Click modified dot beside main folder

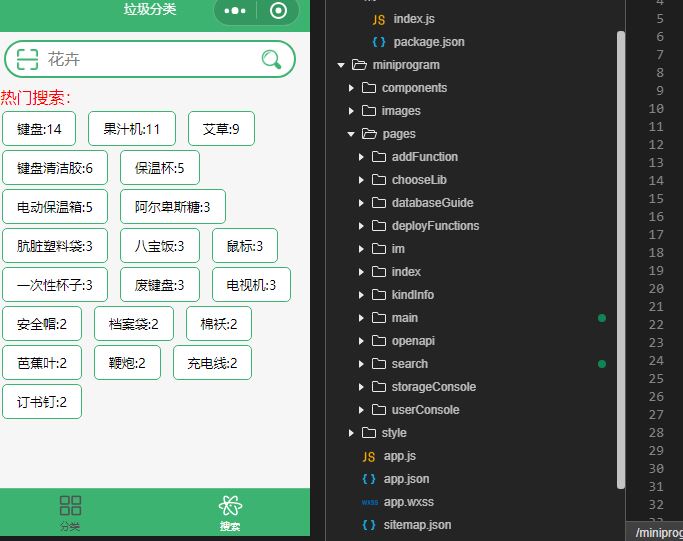[x=602, y=318]
